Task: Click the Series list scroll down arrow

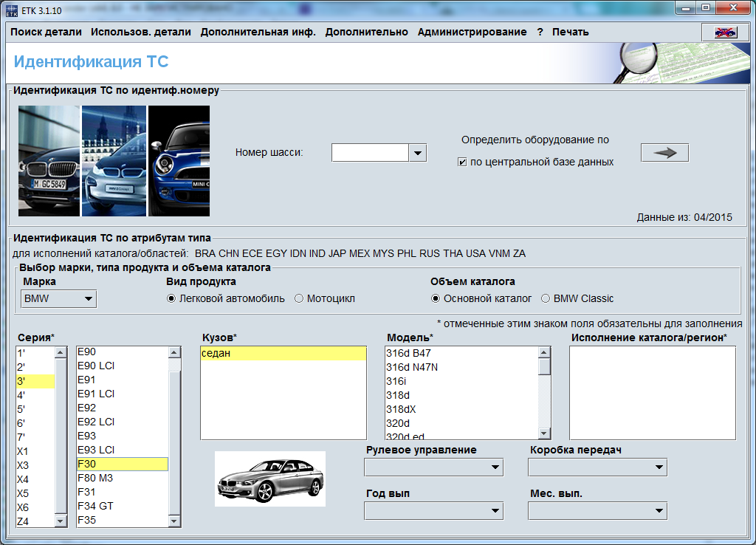Action: point(61,521)
